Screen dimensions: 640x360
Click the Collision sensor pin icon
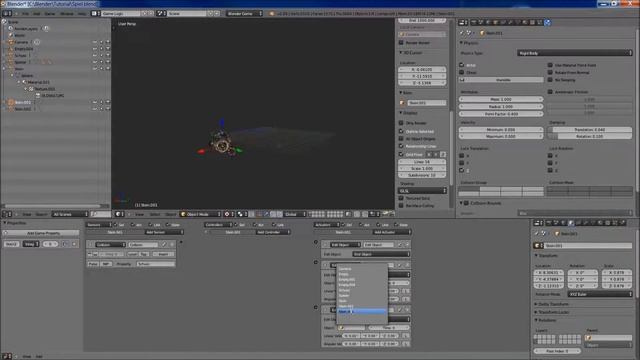click(x=164, y=244)
